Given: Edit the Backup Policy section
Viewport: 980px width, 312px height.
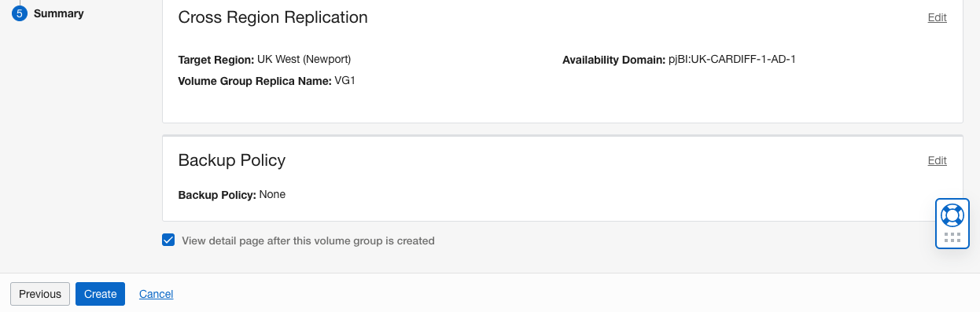Looking at the screenshot, I should click(937, 160).
